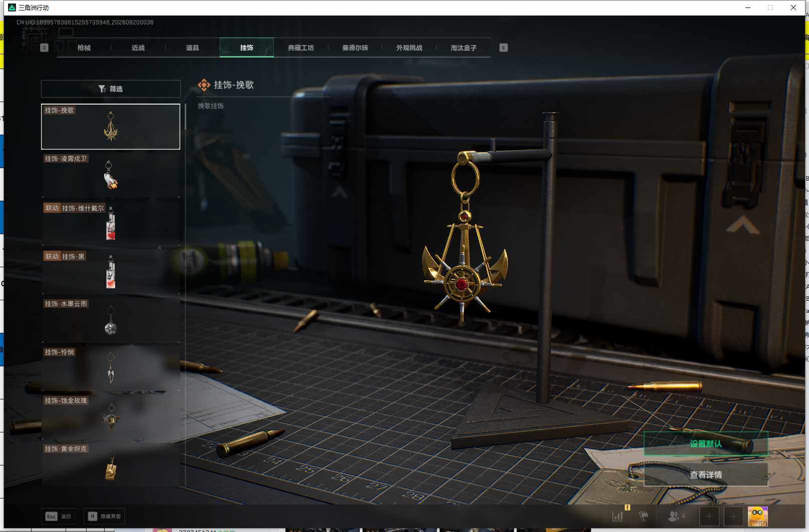This screenshot has height=532, width=809.
Task: Select the 挂饰-凌霄戍卫 charm
Action: tap(111, 175)
